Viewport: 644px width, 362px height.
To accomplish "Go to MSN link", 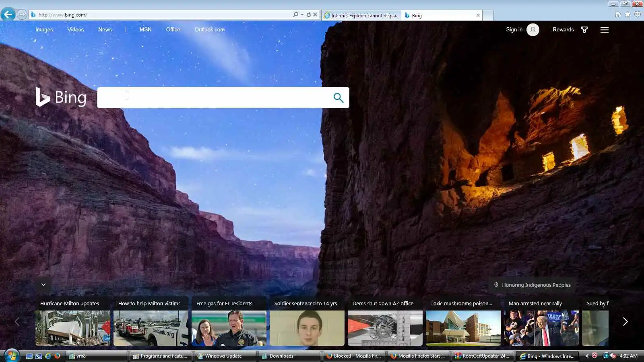I will (x=146, y=29).
